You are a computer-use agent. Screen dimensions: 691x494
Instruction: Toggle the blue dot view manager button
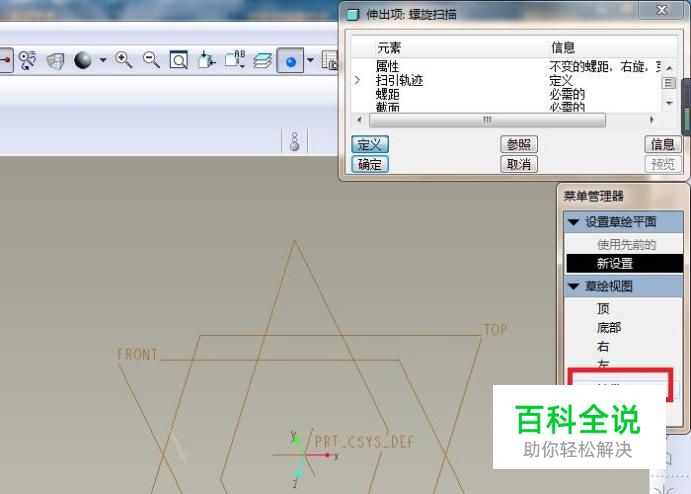click(290, 61)
